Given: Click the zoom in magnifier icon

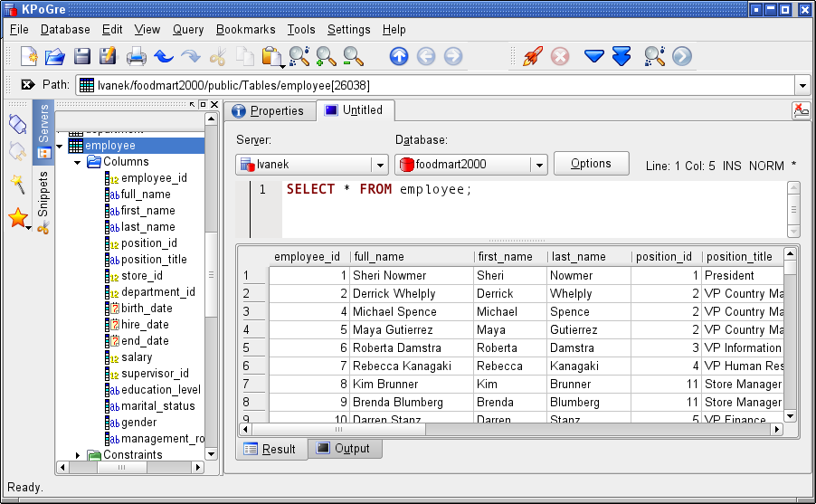Looking at the screenshot, I should pos(326,56).
